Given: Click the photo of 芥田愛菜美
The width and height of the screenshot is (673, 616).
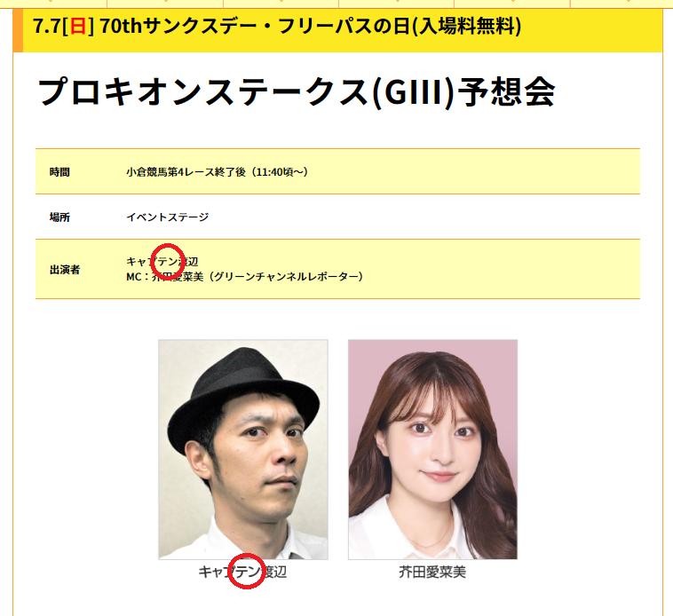Looking at the screenshot, I should (x=432, y=449).
